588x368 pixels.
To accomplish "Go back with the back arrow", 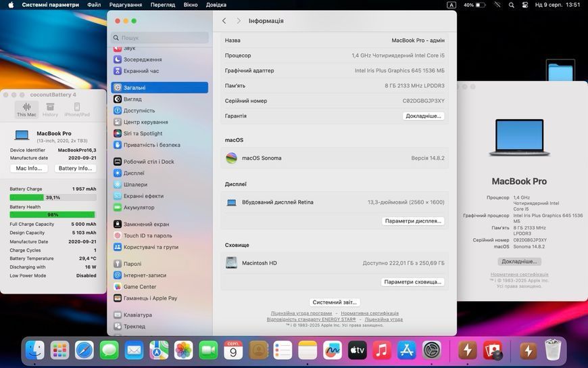I will pyautogui.click(x=224, y=21).
